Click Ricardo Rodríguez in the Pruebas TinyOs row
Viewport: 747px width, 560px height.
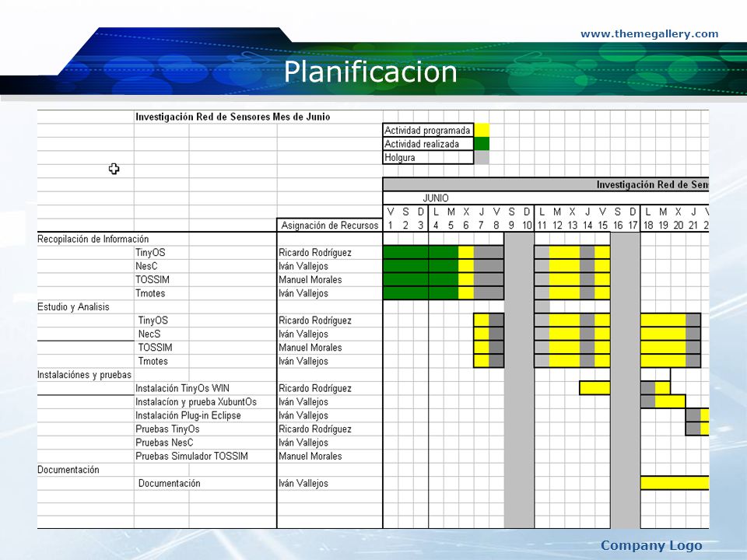(x=315, y=429)
